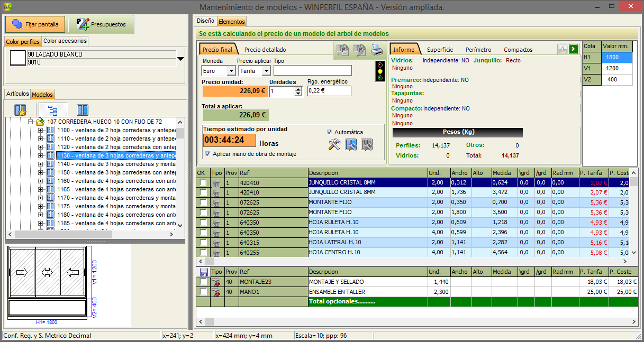Screen dimensions: 644x342
Task: Click the window icon of model 1160
Action: point(51,181)
